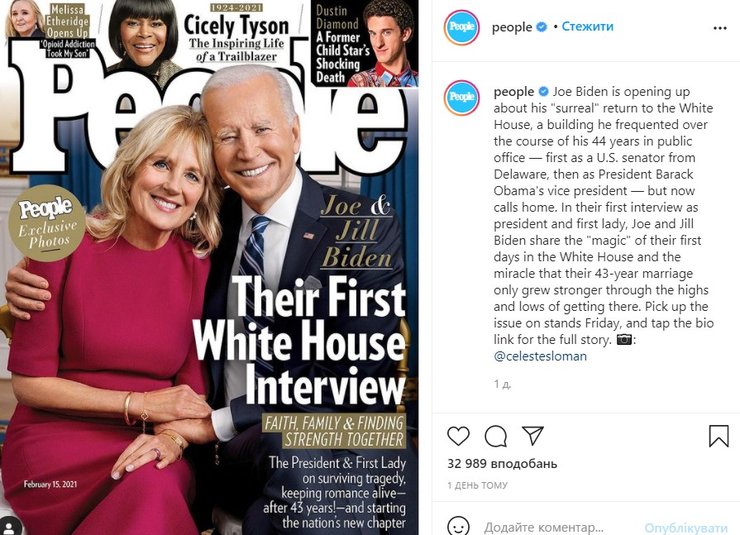View the 32 989 likes list
Screen dimensions: 740x535
pyautogui.click(x=502, y=464)
